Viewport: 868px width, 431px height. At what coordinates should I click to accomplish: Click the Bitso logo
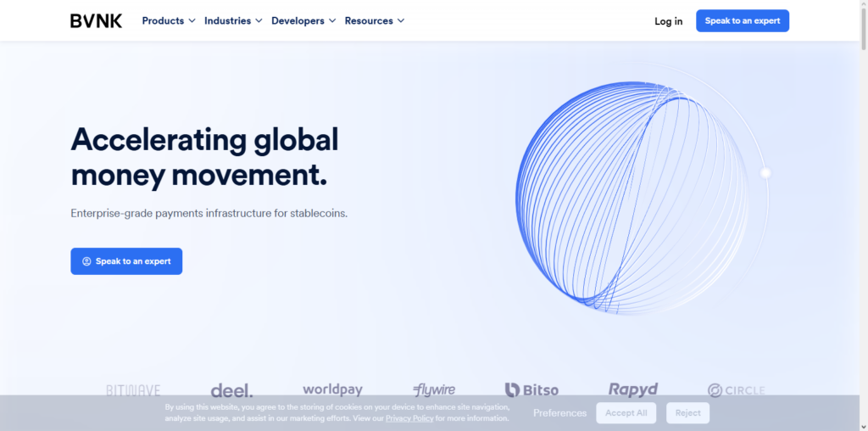pyautogui.click(x=532, y=390)
